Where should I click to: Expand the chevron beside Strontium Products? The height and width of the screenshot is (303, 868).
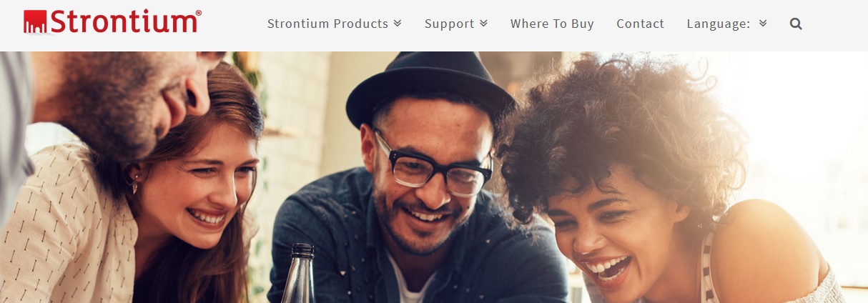[x=398, y=24]
